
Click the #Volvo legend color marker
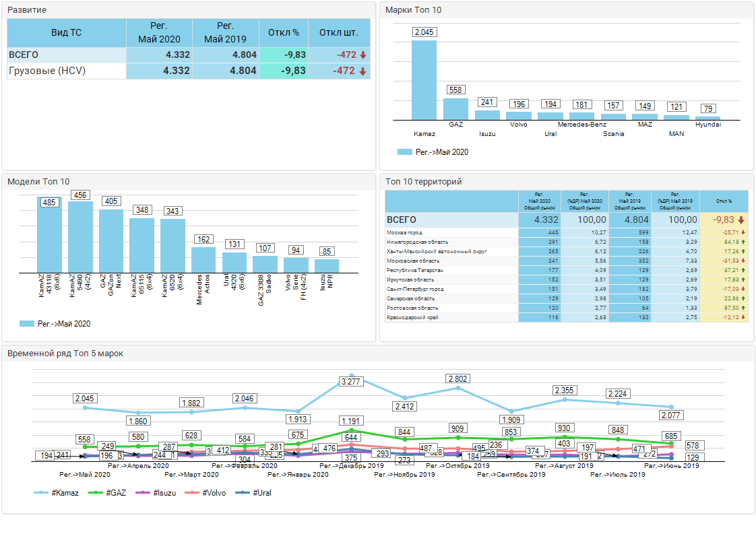pyautogui.click(x=193, y=493)
